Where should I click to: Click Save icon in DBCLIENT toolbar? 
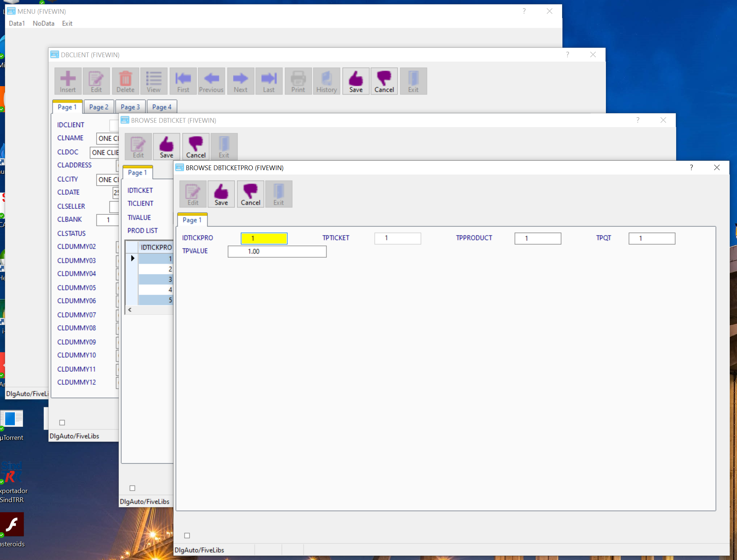tap(356, 81)
